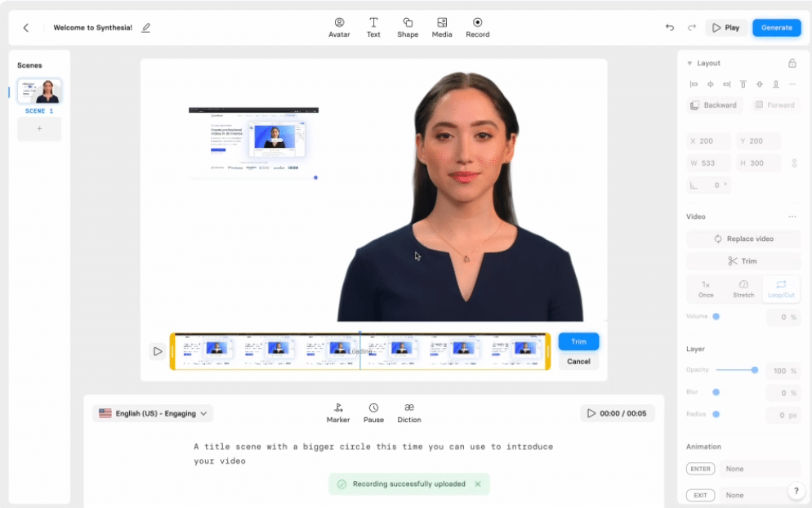Insert a Marker in the script

pyautogui.click(x=338, y=413)
